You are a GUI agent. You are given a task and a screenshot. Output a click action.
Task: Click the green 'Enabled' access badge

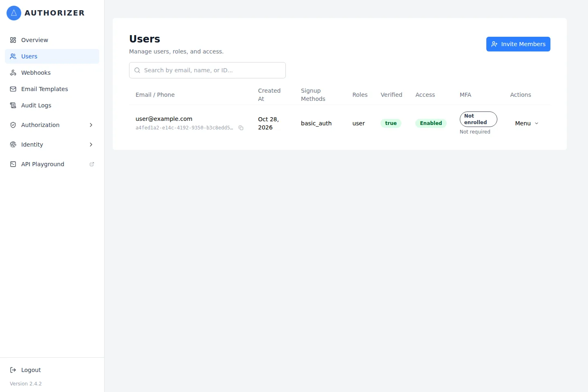[431, 123]
